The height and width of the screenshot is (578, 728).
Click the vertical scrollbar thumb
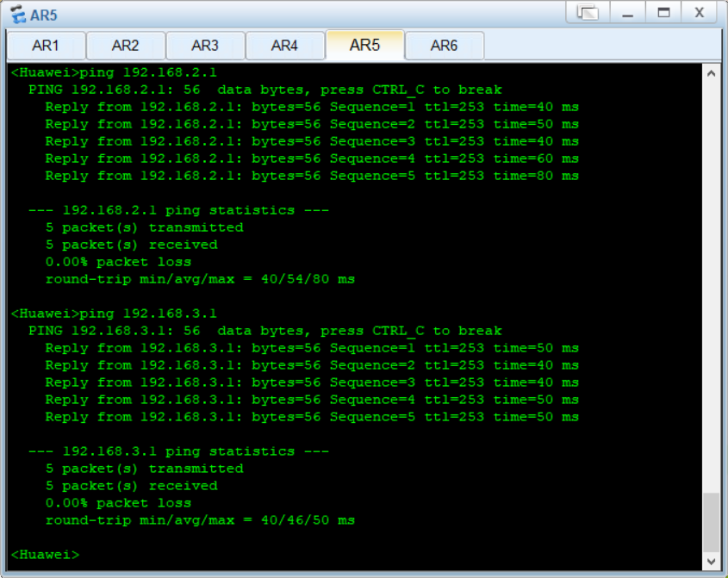[711, 522]
